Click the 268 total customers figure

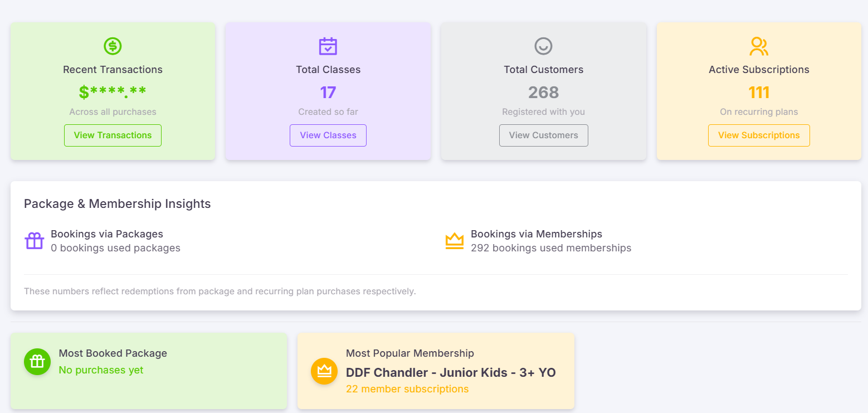point(543,93)
